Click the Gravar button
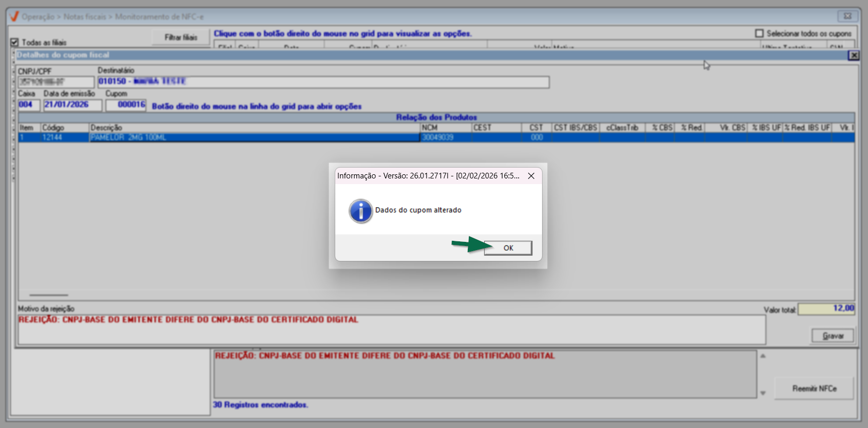868x428 pixels. point(833,336)
